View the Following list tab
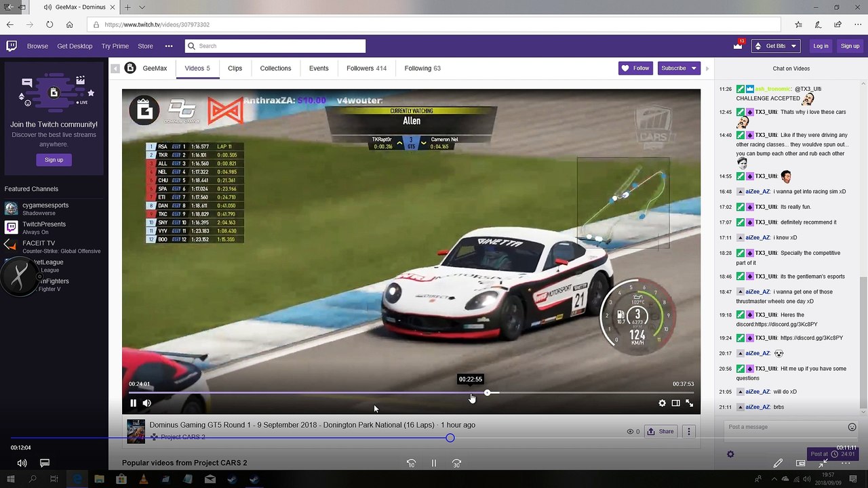Screen dimensions: 868x488 pos(422,68)
